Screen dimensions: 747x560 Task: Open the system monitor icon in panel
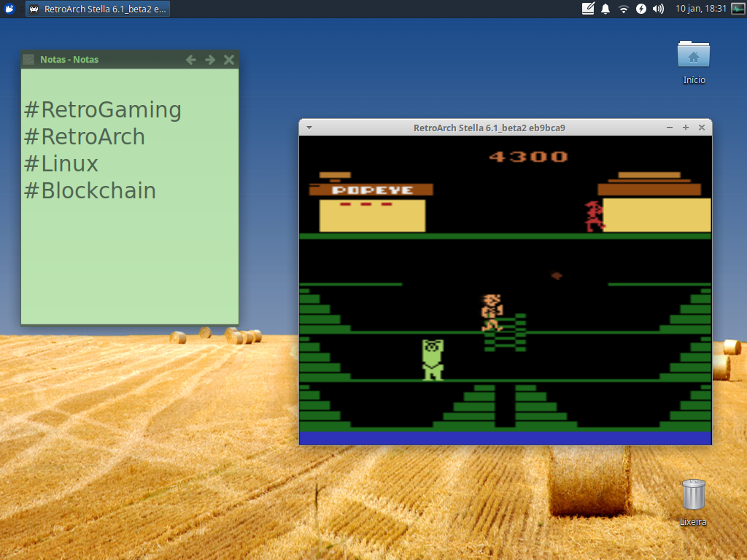(738, 9)
